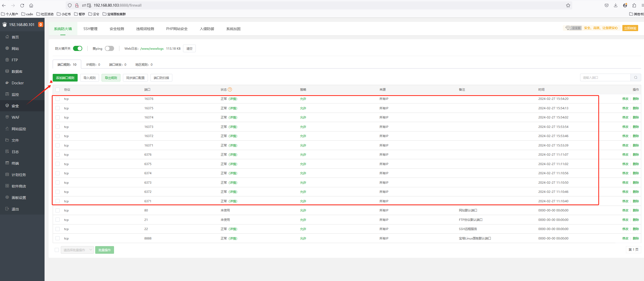The image size is (644, 281).
Task: Click the 清空 web log button
Action: coord(189,48)
